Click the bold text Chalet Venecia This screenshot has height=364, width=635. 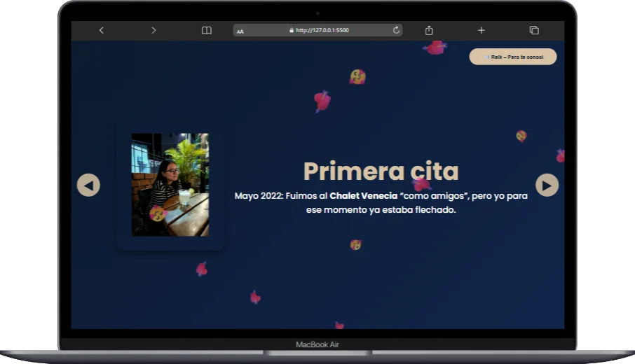tap(363, 196)
